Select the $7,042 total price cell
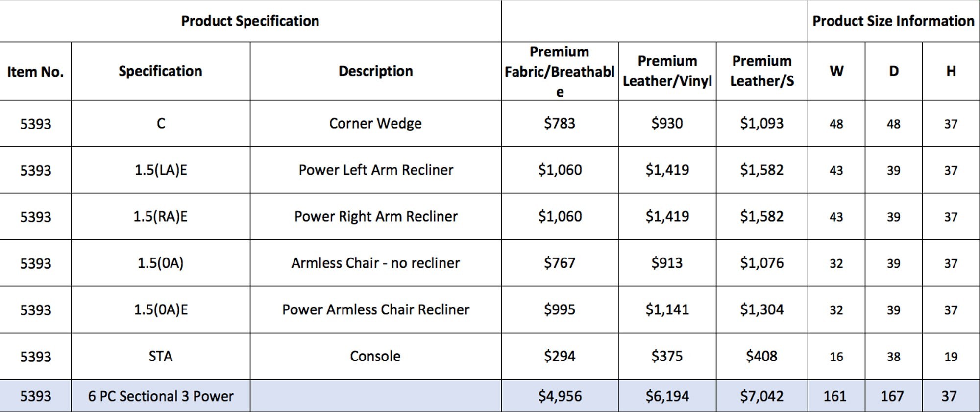Image resolution: width=980 pixels, height=412 pixels. [x=762, y=396]
